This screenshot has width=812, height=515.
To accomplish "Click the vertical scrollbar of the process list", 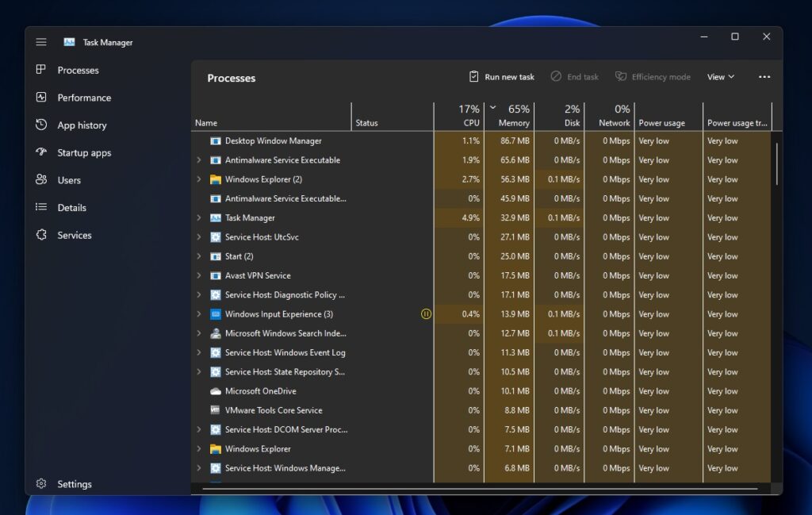I will [x=778, y=167].
